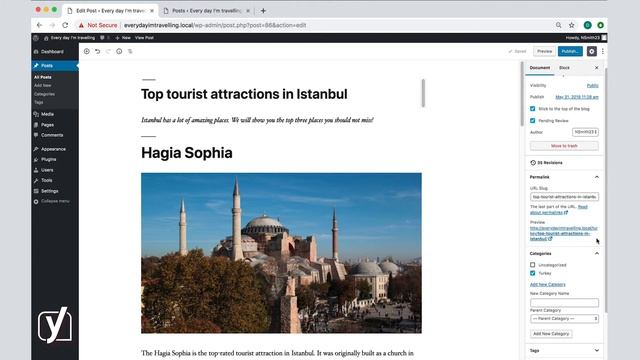Screen dimensions: 640x360
Task: Open the Tags submenu item
Action: click(x=39, y=102)
